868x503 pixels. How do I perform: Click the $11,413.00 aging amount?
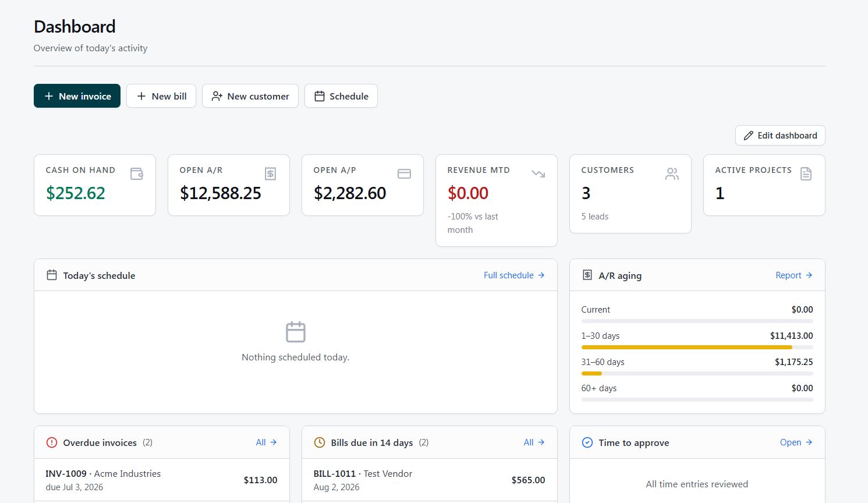click(791, 336)
